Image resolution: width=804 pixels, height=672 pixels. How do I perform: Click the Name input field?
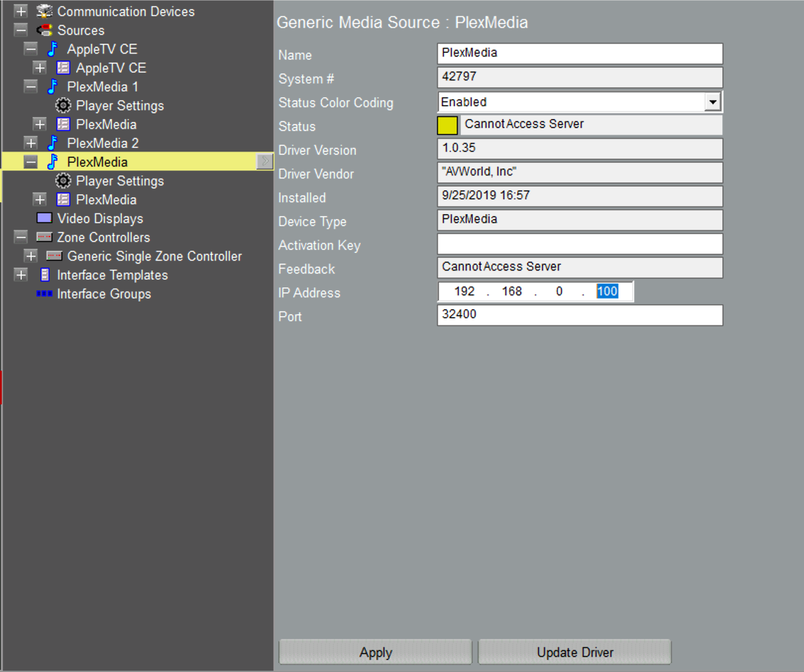coord(580,54)
